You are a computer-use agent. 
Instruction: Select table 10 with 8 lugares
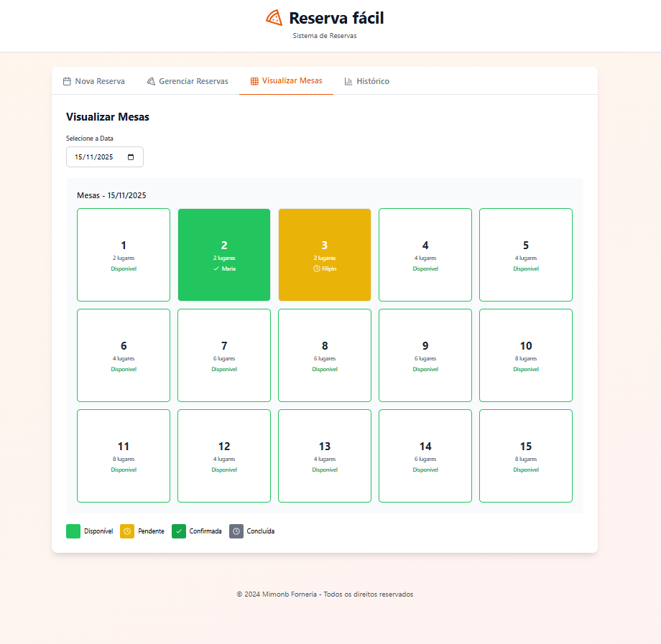[526, 355]
